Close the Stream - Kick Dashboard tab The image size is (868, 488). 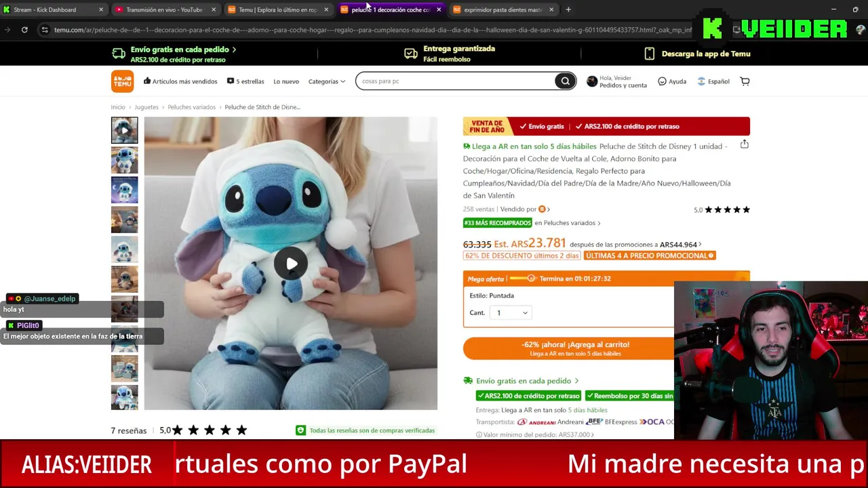pyautogui.click(x=101, y=9)
